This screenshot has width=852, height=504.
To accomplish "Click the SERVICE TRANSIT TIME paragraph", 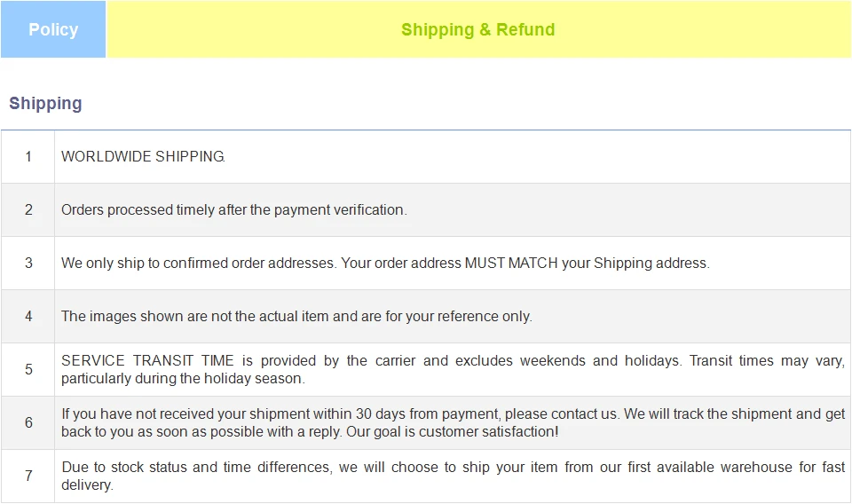I will [453, 369].
